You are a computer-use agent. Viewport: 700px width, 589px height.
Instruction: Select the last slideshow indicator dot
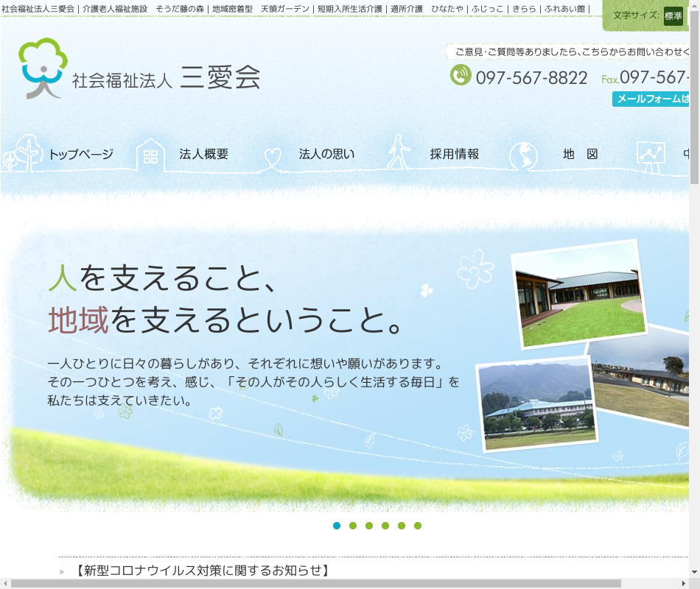(x=418, y=526)
